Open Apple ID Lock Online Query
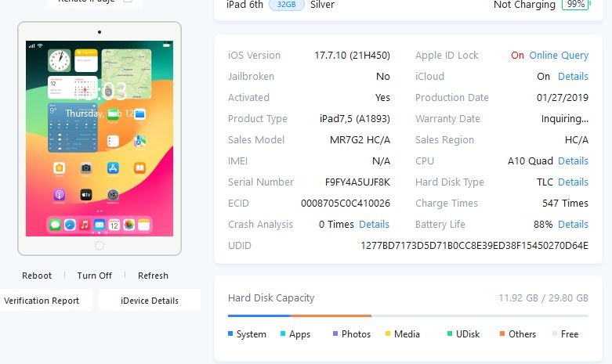 pos(559,56)
